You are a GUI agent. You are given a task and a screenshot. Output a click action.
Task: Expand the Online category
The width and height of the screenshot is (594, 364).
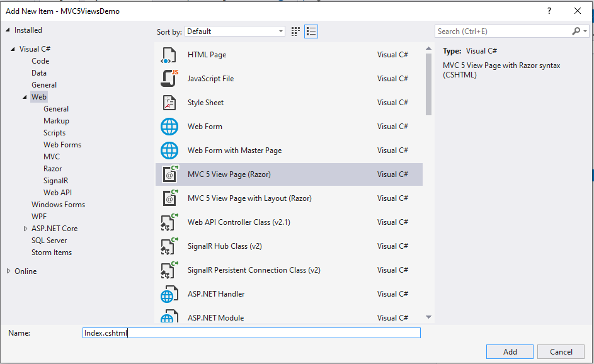coord(8,271)
